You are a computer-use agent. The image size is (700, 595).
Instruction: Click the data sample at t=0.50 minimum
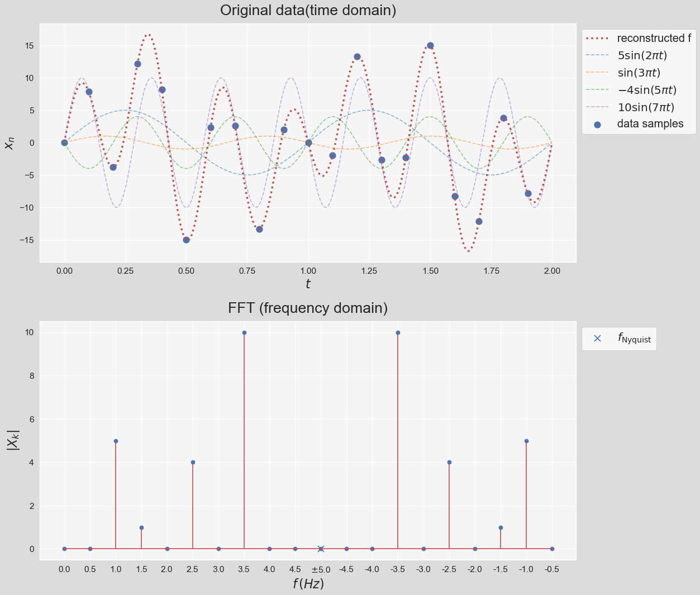186,240
